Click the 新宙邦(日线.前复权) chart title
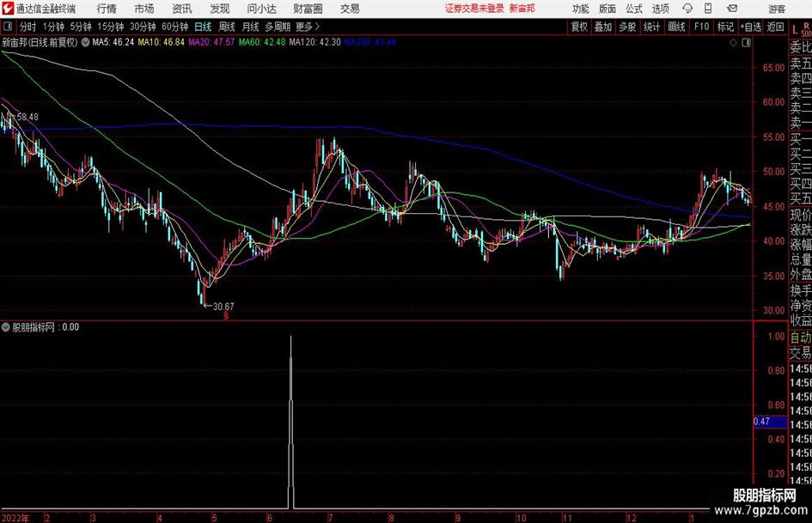 (40, 42)
